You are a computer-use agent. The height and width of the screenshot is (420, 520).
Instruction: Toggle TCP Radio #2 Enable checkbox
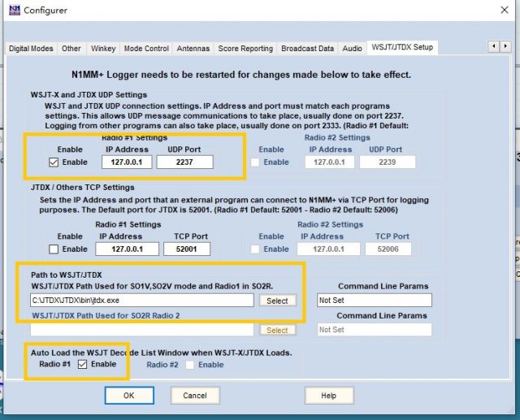[254, 249]
